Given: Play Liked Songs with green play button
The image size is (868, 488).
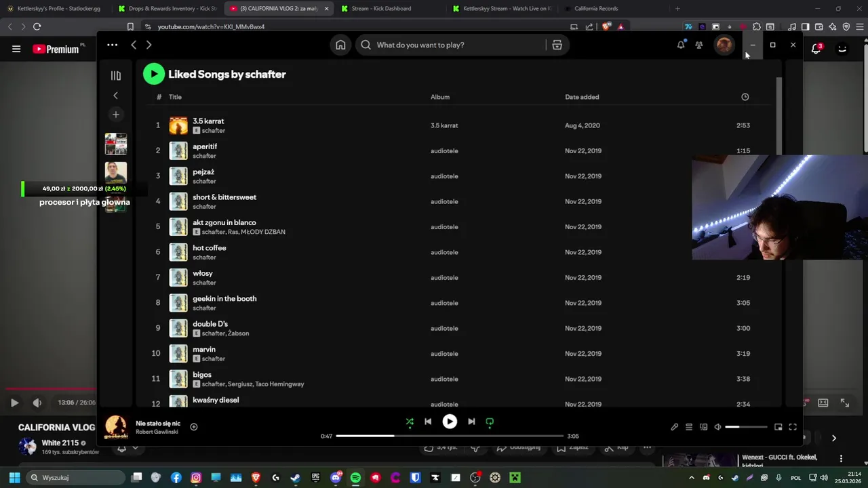Looking at the screenshot, I should point(154,74).
